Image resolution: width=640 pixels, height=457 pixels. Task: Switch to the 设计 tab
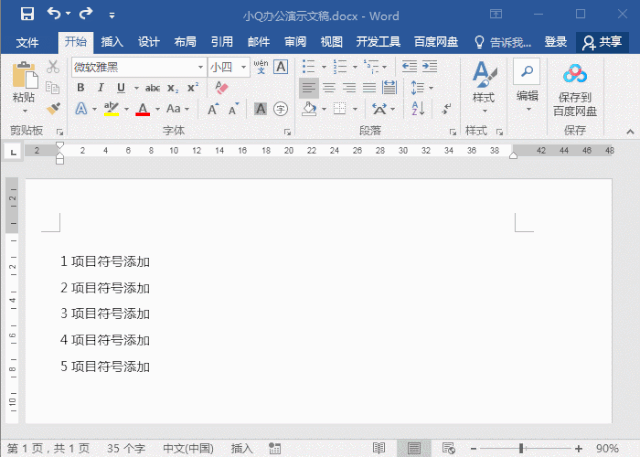[x=149, y=42]
